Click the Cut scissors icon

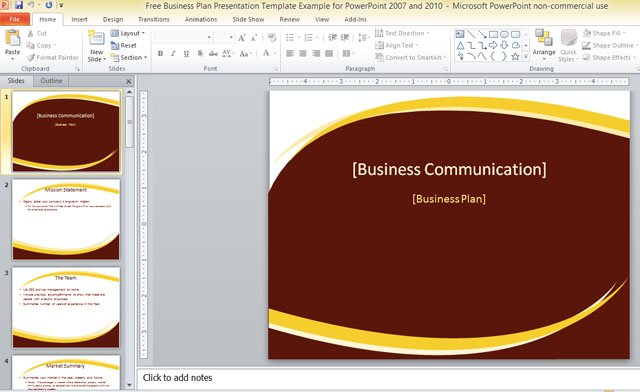31,33
